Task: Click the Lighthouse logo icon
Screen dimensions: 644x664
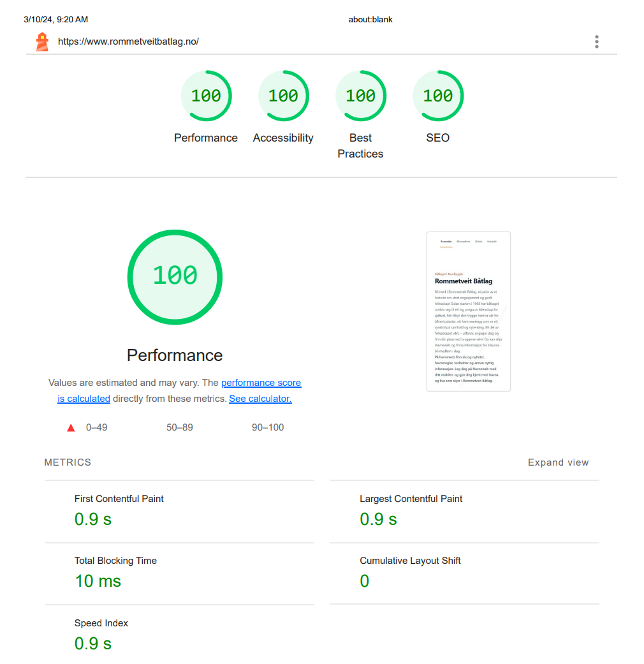Action: coord(42,42)
